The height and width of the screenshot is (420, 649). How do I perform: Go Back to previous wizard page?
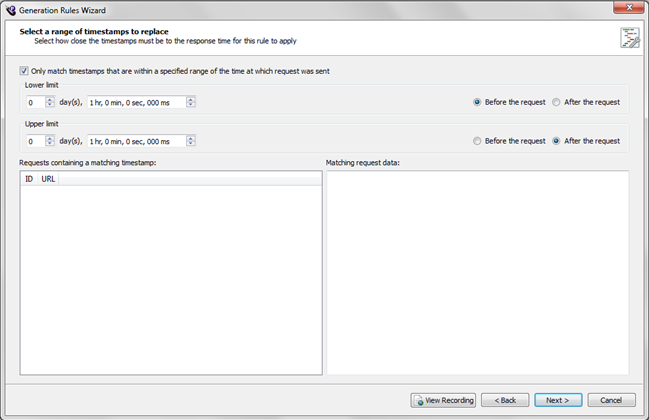504,400
